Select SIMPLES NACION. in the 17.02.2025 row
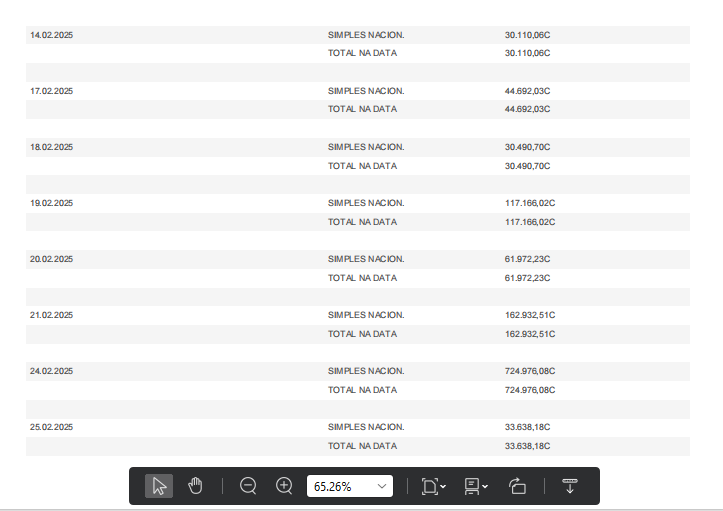723x511 pixels. [x=366, y=91]
